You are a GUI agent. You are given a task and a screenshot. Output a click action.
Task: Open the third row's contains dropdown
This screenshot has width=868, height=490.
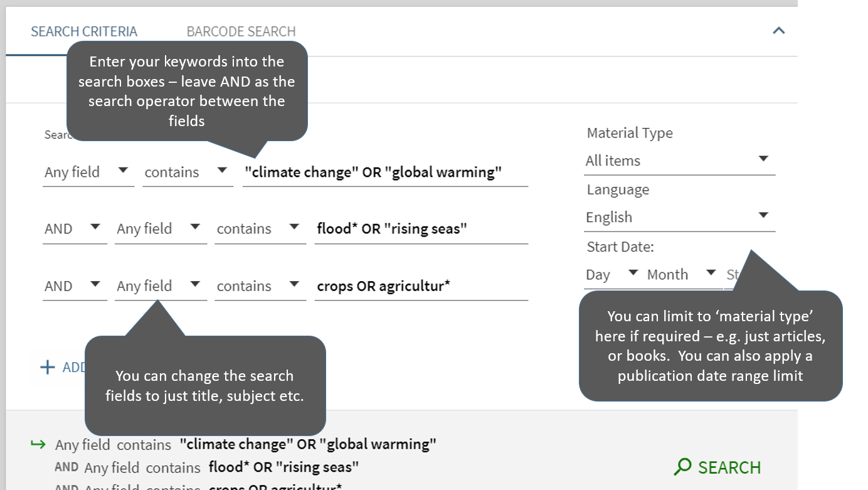[x=259, y=286]
